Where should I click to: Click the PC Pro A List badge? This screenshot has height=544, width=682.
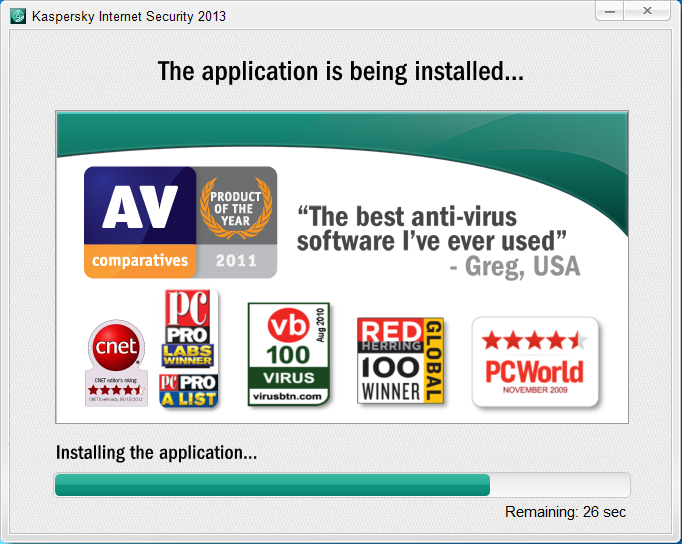point(188,391)
